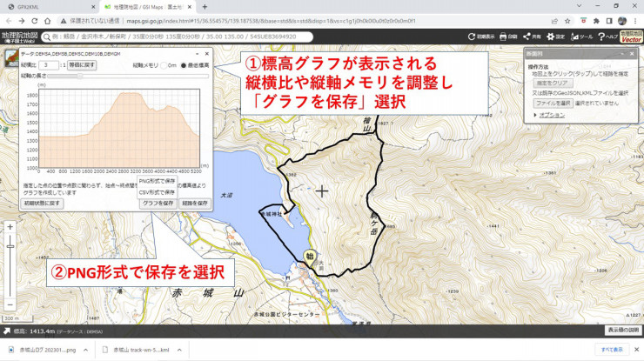
Task: Click the yellow start marker pin
Action: [x=309, y=257]
